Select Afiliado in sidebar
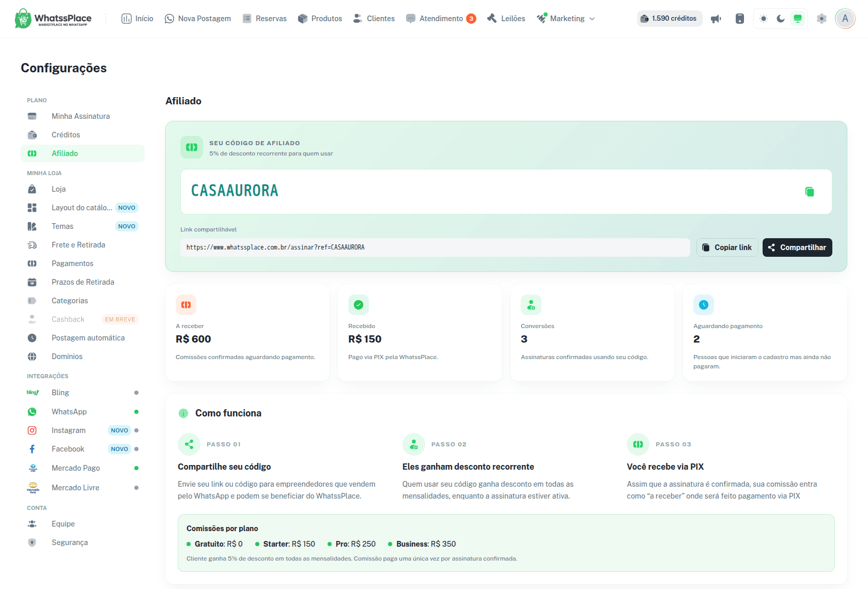Image resolution: width=868 pixels, height=589 pixels. tap(83, 153)
